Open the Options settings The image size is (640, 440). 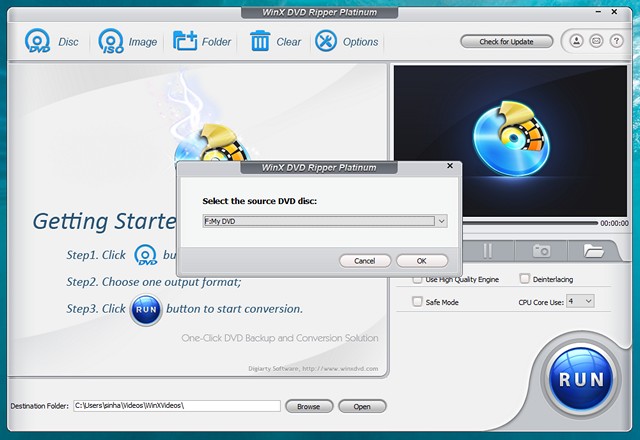tap(326, 41)
